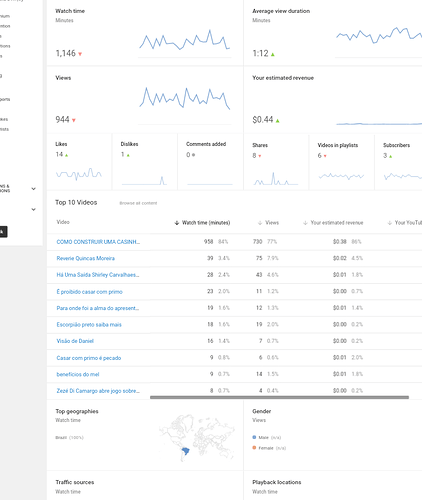Click the Brazil highlighted map region
Viewport: 422px width, 500px height.
coord(185,451)
